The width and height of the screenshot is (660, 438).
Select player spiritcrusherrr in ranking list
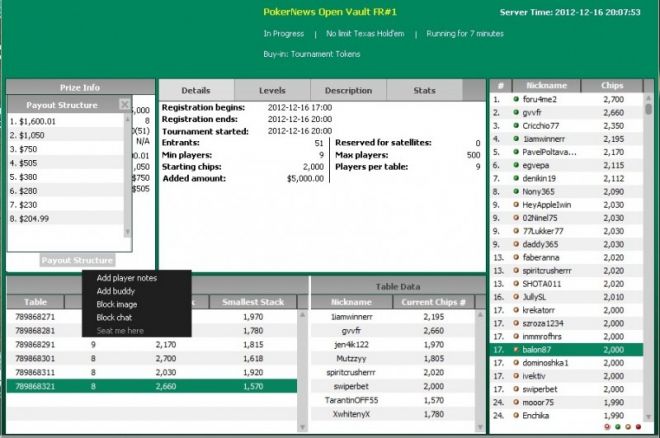(566, 271)
